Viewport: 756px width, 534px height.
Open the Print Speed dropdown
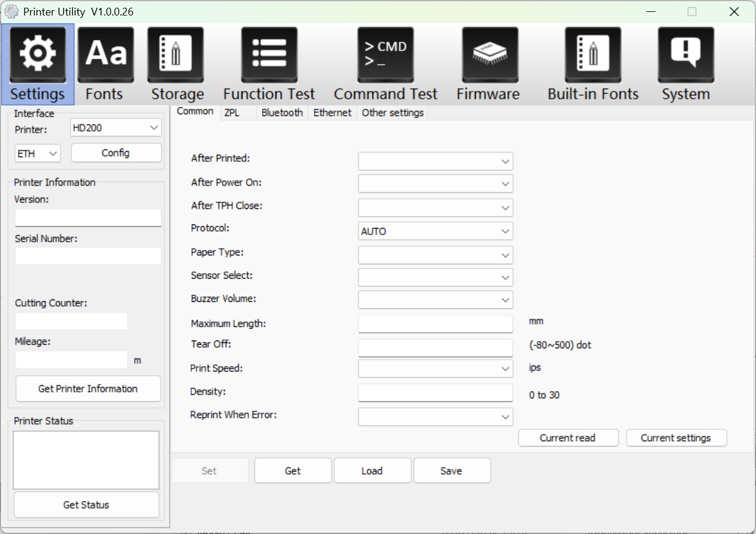click(x=435, y=369)
